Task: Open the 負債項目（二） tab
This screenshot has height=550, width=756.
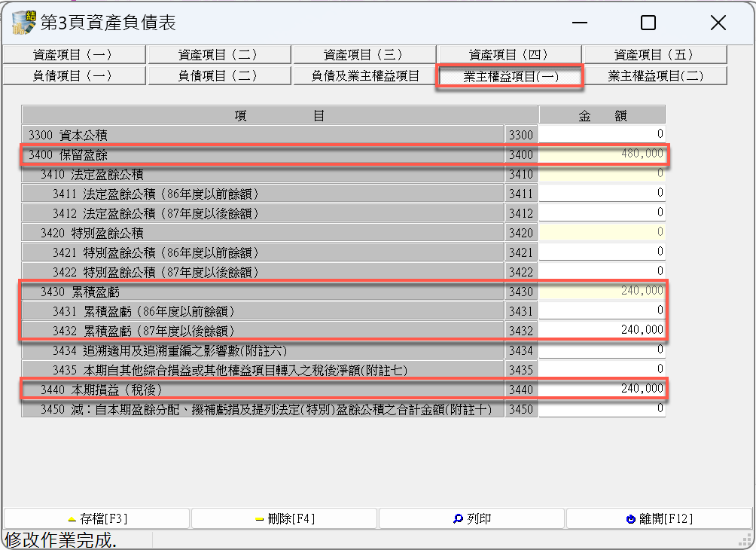Action: (x=219, y=76)
